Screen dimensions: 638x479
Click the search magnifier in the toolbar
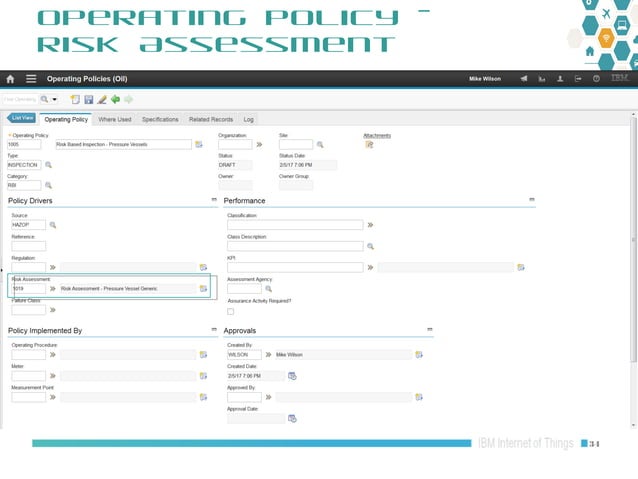tap(44, 99)
